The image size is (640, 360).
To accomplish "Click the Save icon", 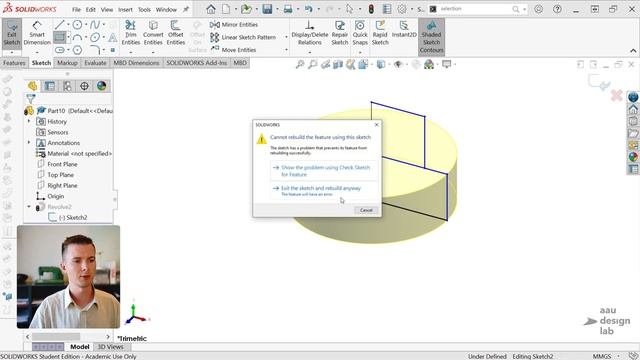I will click(x=267, y=9).
